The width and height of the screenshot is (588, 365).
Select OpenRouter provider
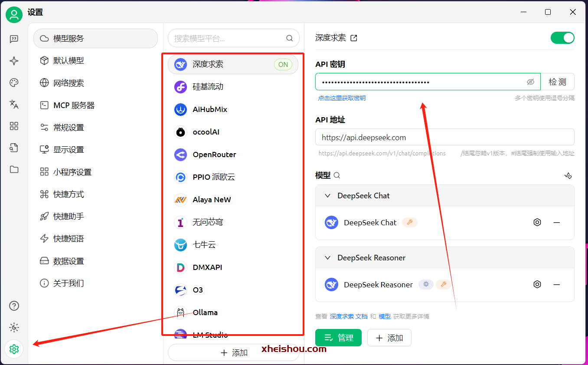(233, 155)
